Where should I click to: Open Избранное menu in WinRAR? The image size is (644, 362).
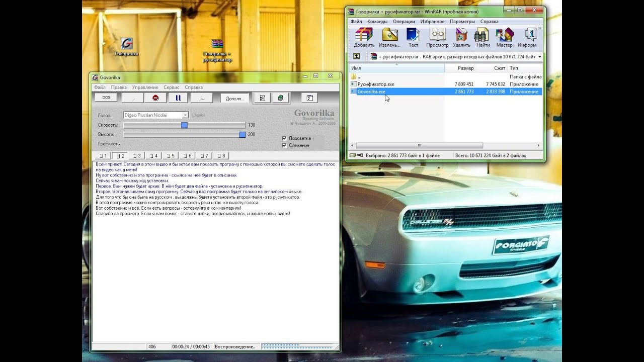[433, 22]
